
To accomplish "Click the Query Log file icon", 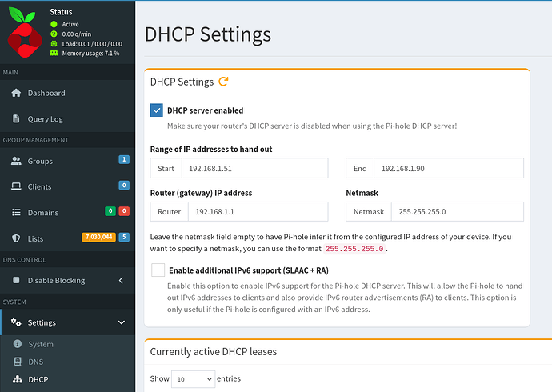I will pos(17,119).
